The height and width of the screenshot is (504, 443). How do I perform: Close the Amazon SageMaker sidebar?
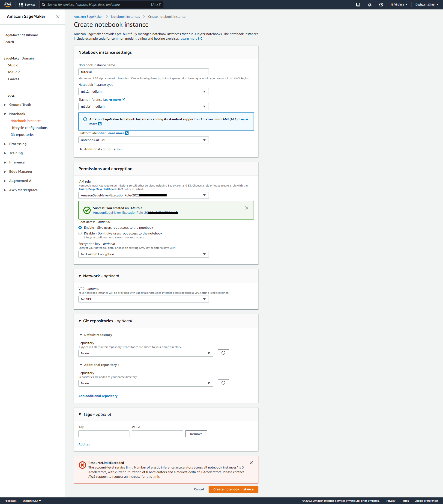(58, 17)
